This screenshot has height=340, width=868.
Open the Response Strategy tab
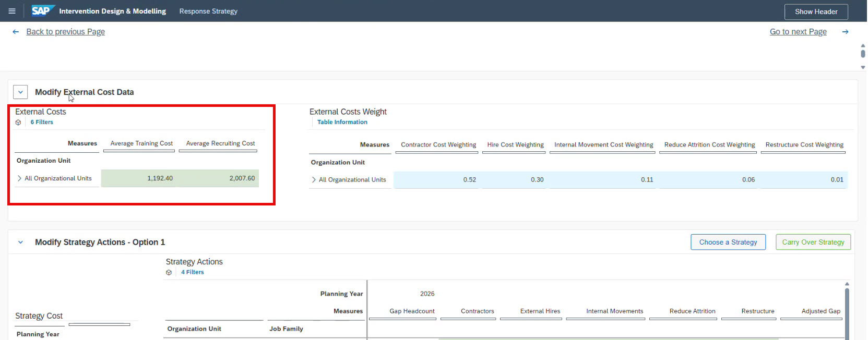(x=208, y=11)
